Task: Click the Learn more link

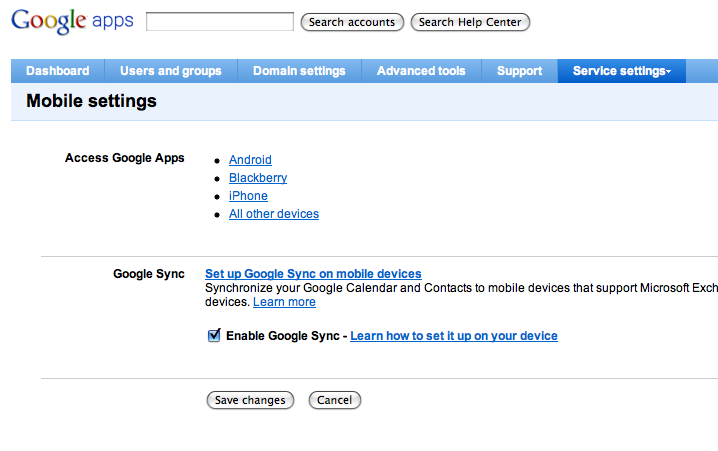Action: (x=284, y=302)
